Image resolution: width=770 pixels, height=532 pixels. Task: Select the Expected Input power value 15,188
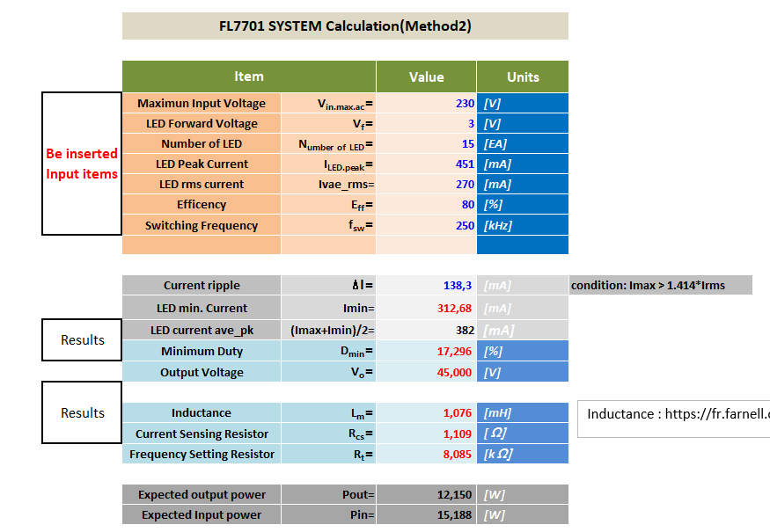426,514
